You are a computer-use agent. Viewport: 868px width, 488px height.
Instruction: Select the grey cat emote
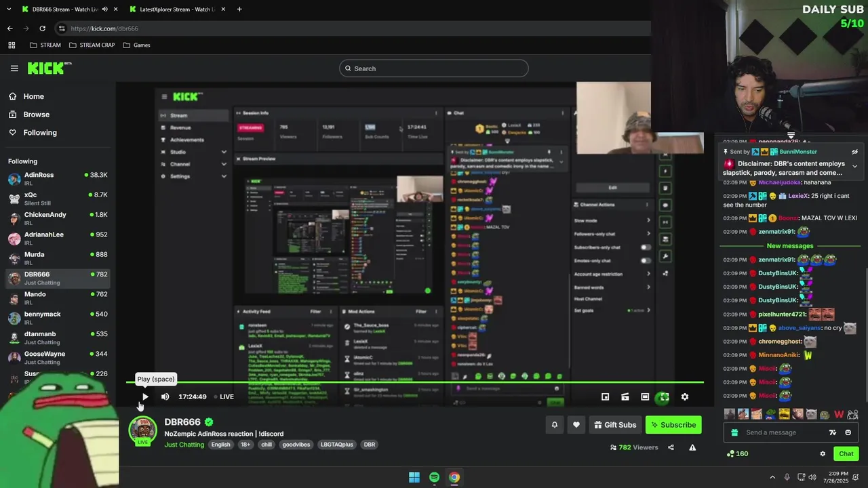812,414
